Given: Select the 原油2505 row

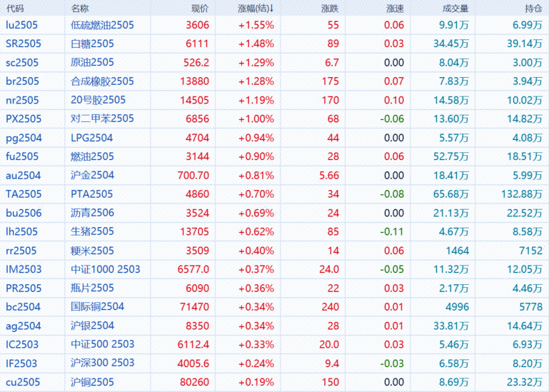Looking at the screenshot, I should coord(92,62).
